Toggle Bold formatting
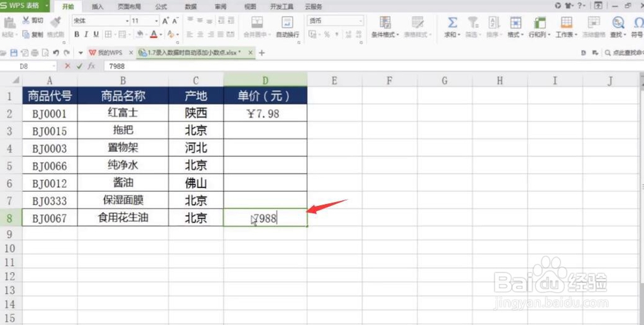This screenshot has height=325, width=644. 77,35
